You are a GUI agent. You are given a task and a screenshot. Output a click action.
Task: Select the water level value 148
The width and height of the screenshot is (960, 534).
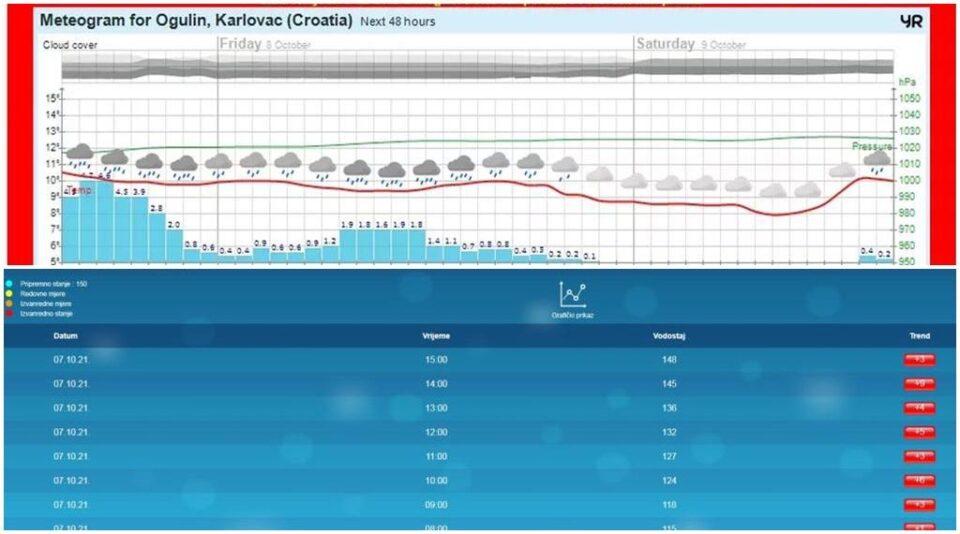pos(669,359)
